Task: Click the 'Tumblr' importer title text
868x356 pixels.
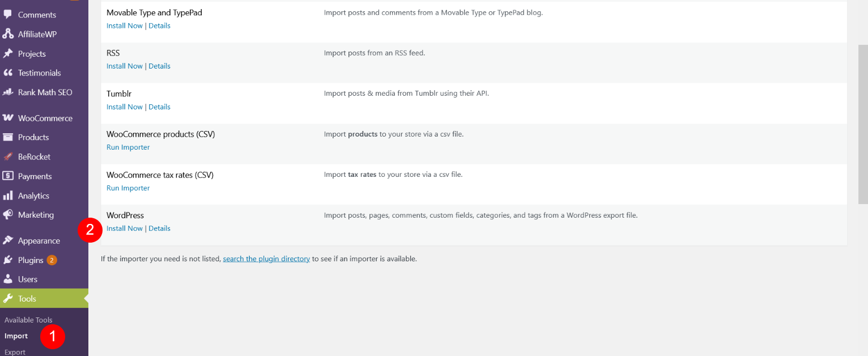Action: [119, 94]
